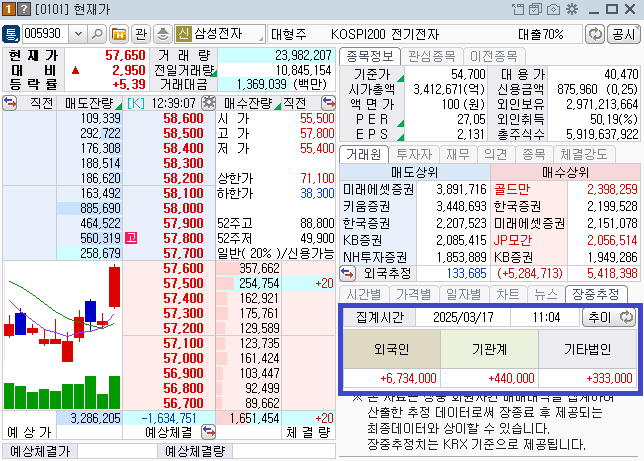Image resolution: width=644 pixels, height=461 pixels.
Task: Click the 기타법인 column header
Action: click(x=587, y=349)
